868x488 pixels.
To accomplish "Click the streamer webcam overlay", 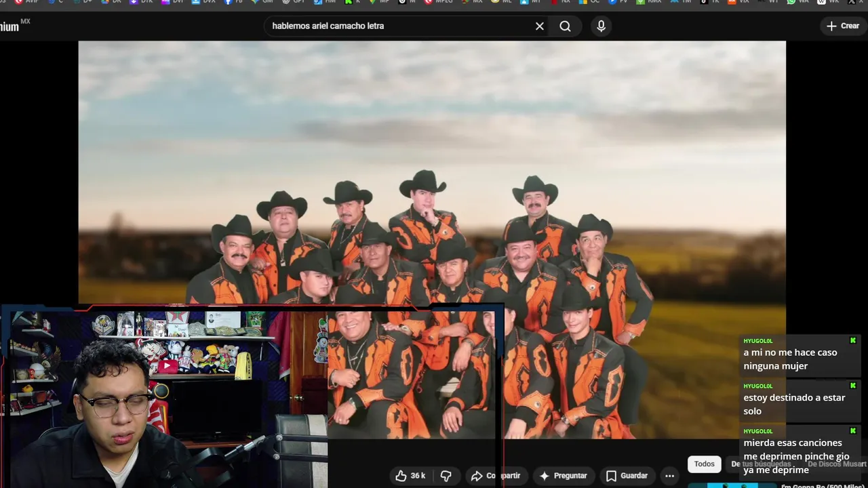I will click(163, 399).
